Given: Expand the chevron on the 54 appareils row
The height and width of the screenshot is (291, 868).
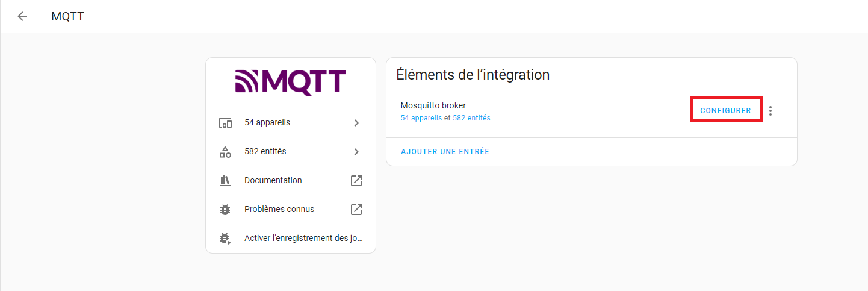Looking at the screenshot, I should pyautogui.click(x=356, y=123).
